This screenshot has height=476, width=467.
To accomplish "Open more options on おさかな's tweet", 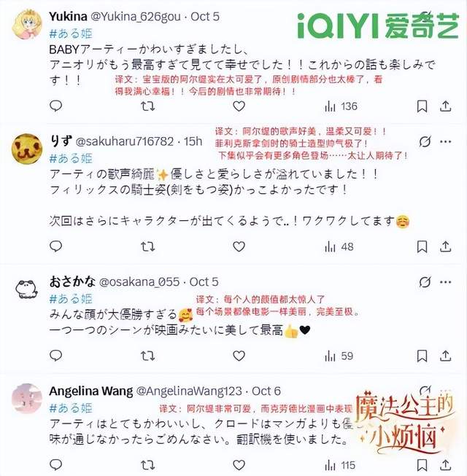I will [x=445, y=282].
